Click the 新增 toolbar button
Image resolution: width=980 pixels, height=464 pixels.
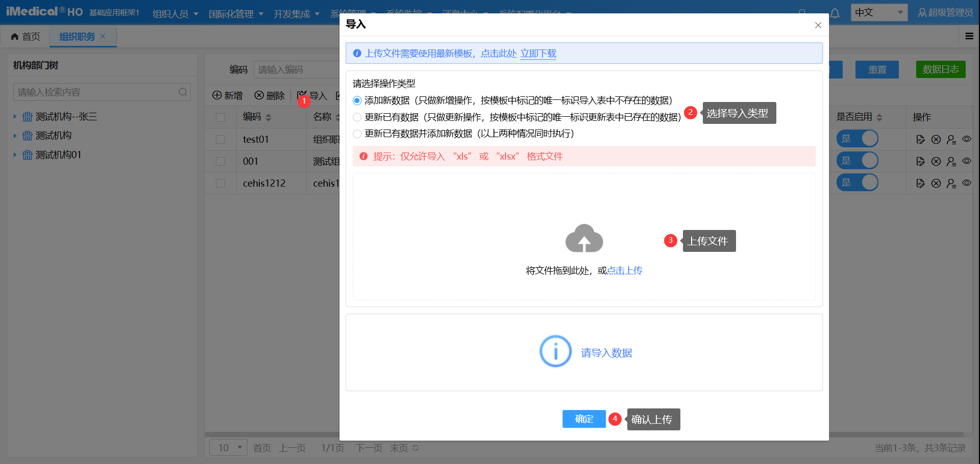click(x=227, y=95)
